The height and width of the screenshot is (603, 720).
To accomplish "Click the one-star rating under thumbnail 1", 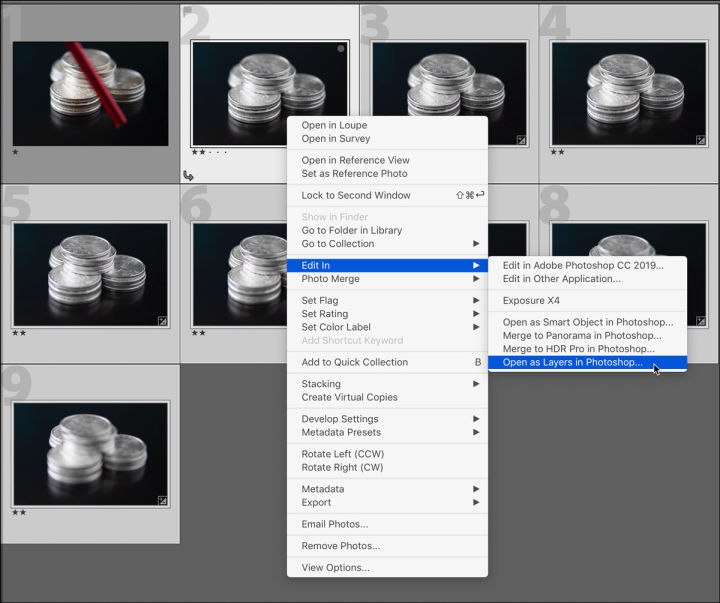I will click(16, 152).
